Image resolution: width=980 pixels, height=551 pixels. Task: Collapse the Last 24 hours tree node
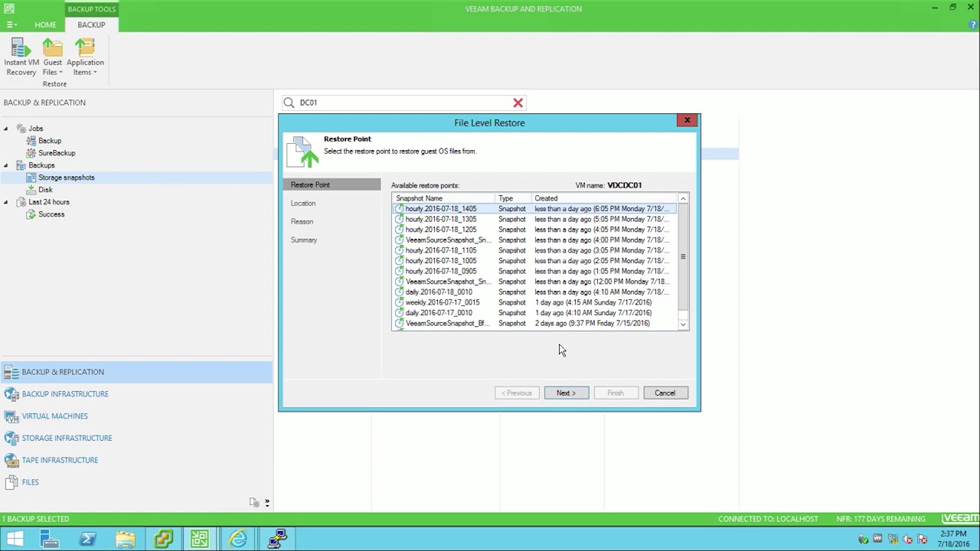pos(6,202)
